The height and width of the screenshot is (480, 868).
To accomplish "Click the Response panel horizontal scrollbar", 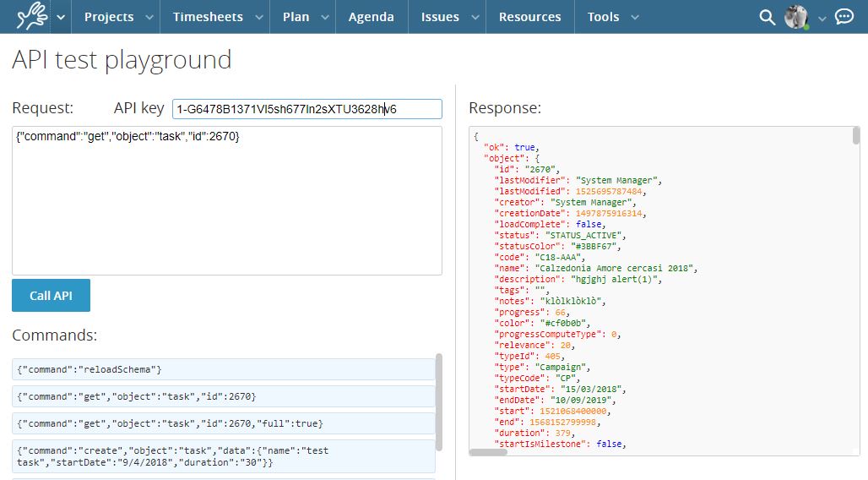I will [489, 452].
